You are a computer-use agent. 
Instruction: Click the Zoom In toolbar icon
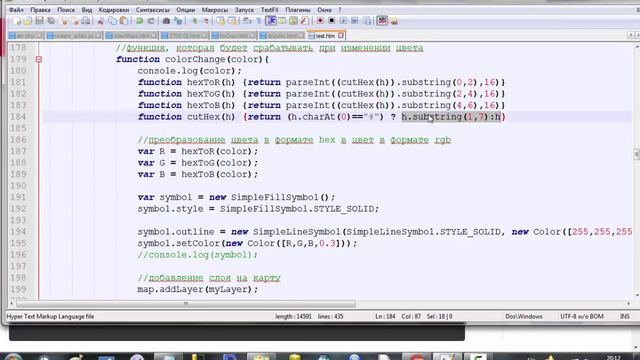click(x=195, y=21)
